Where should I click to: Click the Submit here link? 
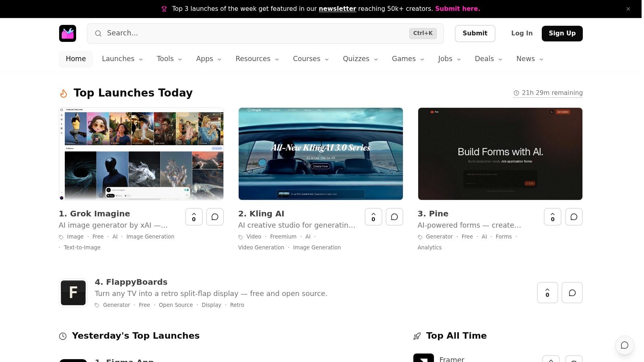458,9
